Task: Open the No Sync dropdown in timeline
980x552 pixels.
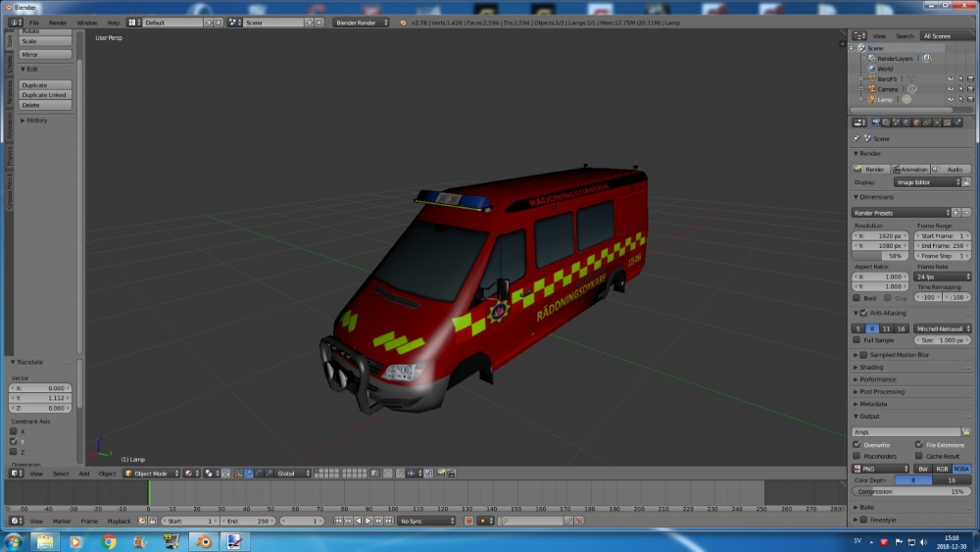Action: click(426, 521)
